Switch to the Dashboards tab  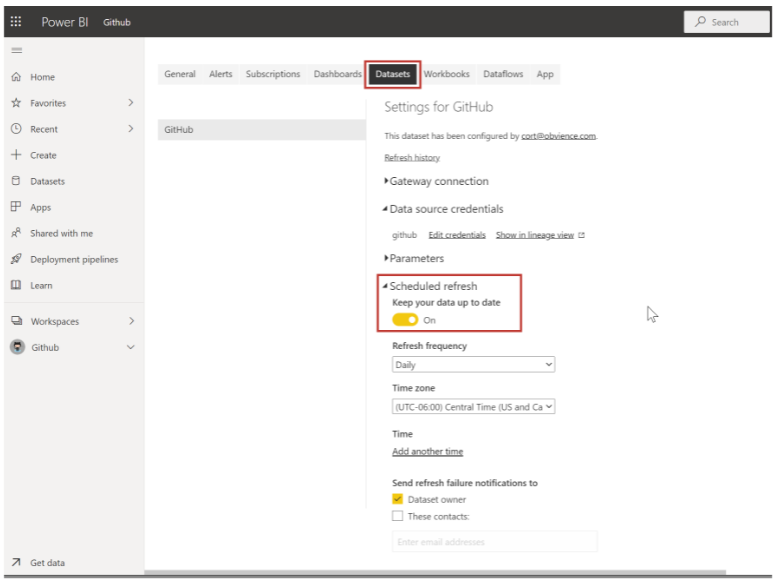point(337,74)
